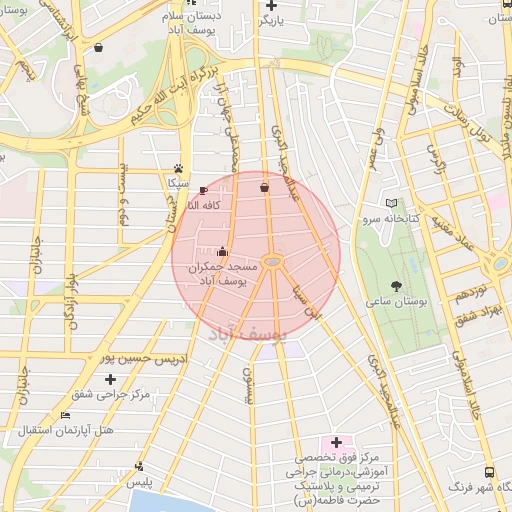Open the hotel bed icon for هتل آپارتمان استقبال
This screenshot has height=512, width=512.
click(x=66, y=416)
